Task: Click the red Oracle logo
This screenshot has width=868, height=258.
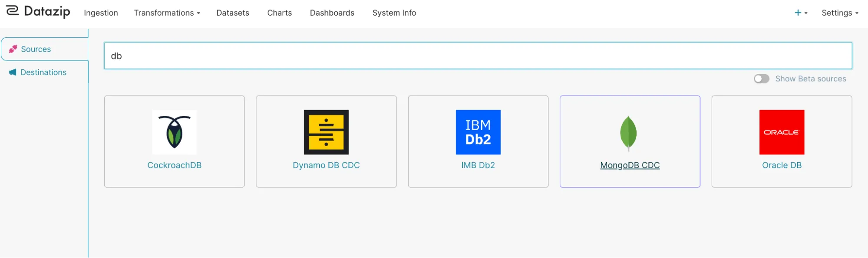Action: (782, 132)
